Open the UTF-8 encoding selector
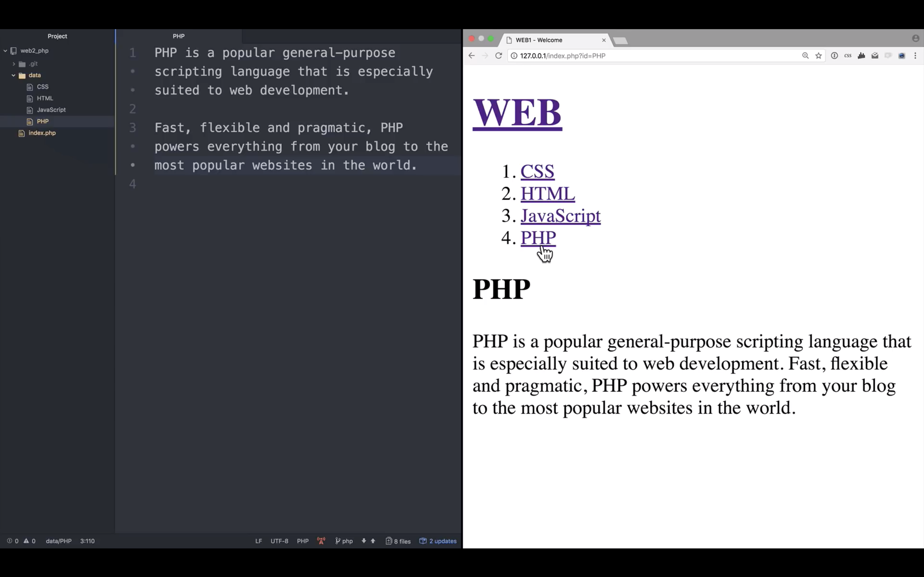This screenshot has width=924, height=577. [279, 541]
